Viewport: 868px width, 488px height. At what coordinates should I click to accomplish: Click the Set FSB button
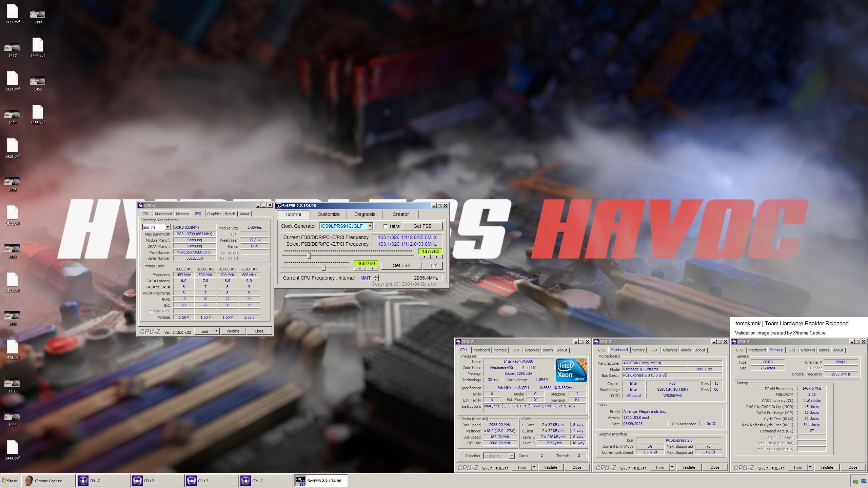(x=401, y=265)
